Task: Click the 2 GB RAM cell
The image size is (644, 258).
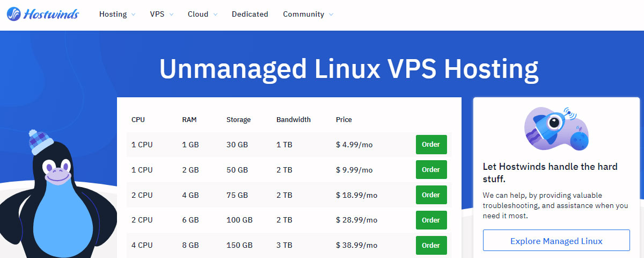Action: [x=191, y=170]
